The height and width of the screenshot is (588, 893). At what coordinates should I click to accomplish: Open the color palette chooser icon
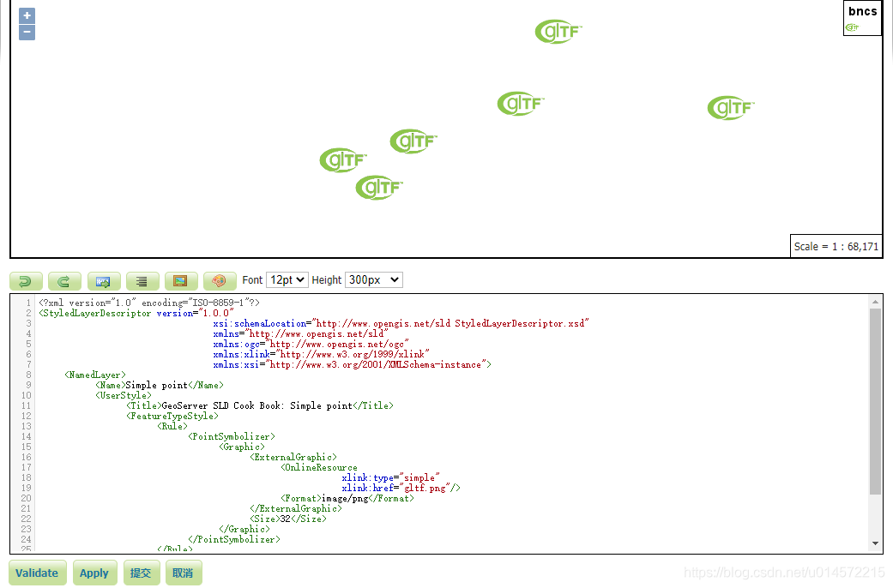[220, 280]
